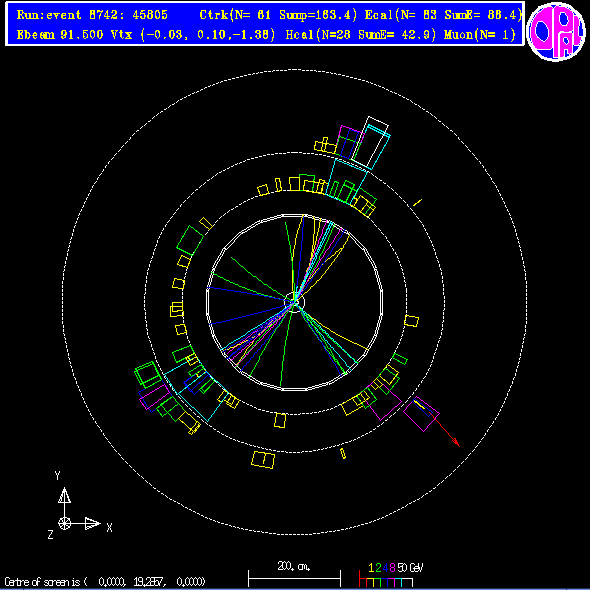
Task: Select the Y axis arrow indicator
Action: coord(64,495)
